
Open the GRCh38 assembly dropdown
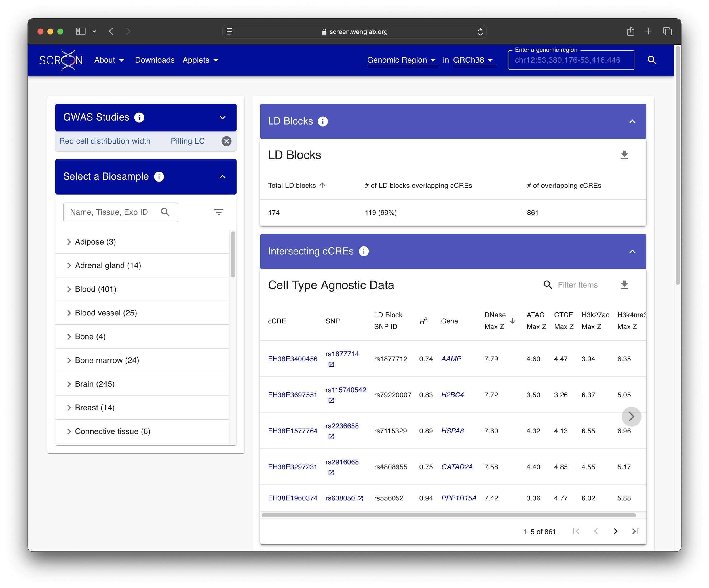click(x=474, y=60)
